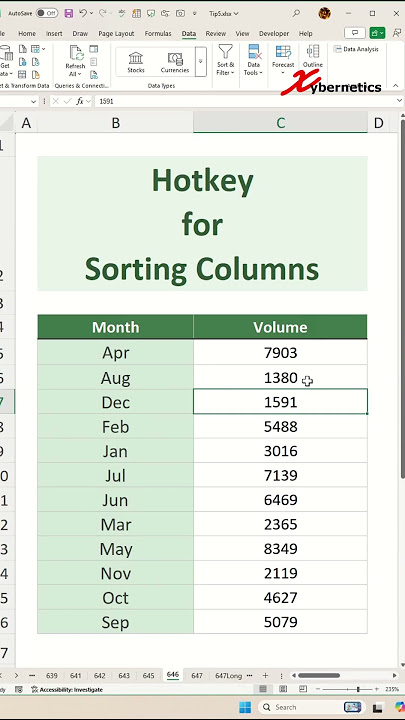Viewport: 405px width, 720px height.
Task: Toggle the AutoSave switch
Action: [47, 13]
